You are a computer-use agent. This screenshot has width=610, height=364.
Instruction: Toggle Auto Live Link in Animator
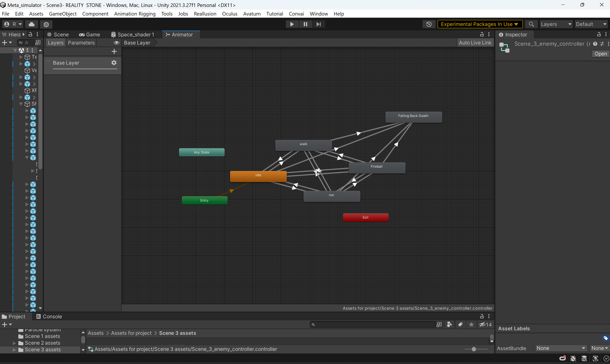click(475, 43)
